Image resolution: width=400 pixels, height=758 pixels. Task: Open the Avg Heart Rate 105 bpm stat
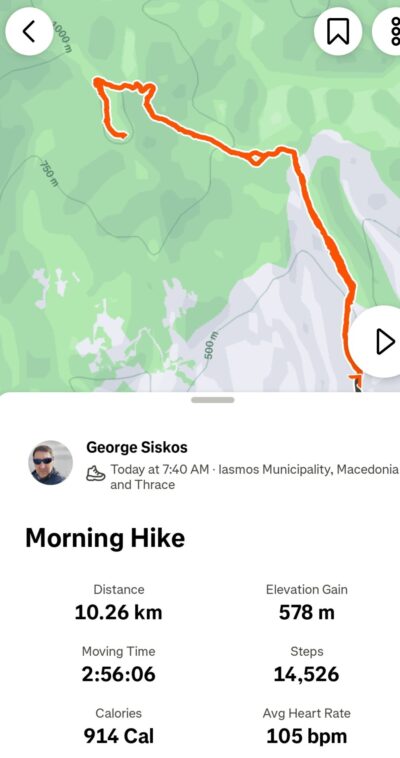307,726
